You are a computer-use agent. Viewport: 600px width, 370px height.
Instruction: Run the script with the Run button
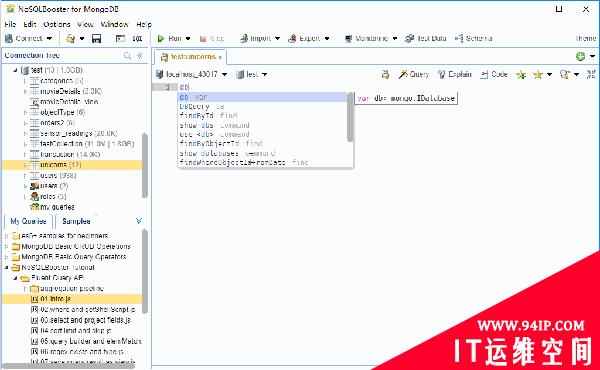click(x=170, y=39)
